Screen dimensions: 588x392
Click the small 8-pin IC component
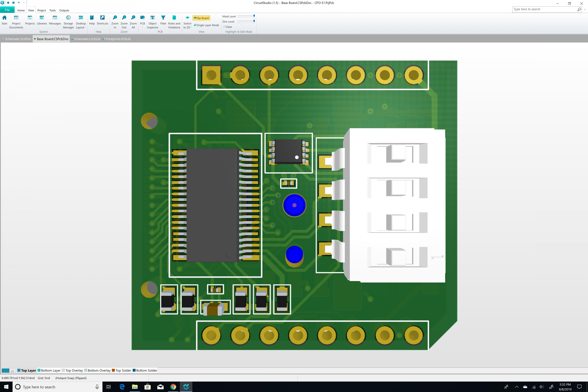tap(289, 152)
